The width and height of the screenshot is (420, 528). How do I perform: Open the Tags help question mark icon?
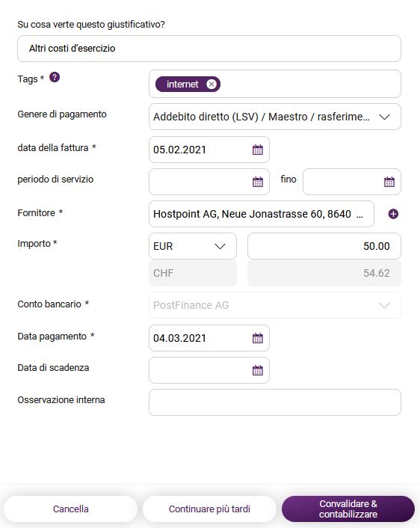click(x=55, y=78)
